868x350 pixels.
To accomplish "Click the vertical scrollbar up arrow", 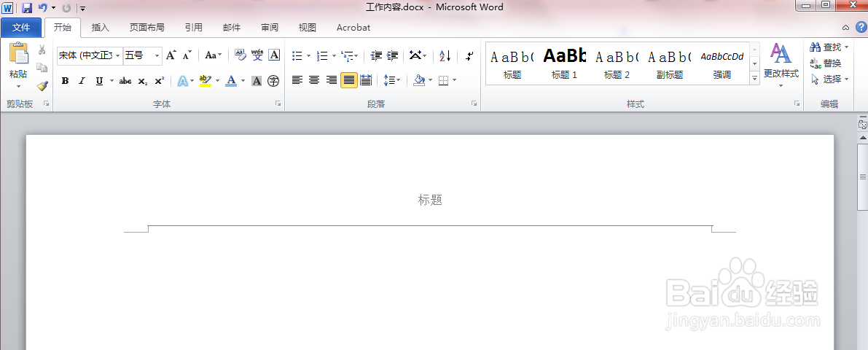I will pos(862,137).
